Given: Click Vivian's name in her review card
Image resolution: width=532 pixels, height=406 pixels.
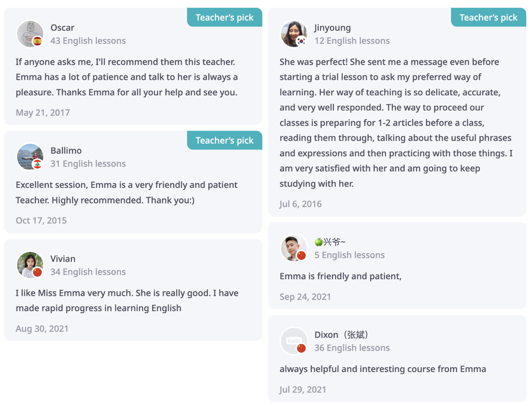Looking at the screenshot, I should pyautogui.click(x=63, y=259).
